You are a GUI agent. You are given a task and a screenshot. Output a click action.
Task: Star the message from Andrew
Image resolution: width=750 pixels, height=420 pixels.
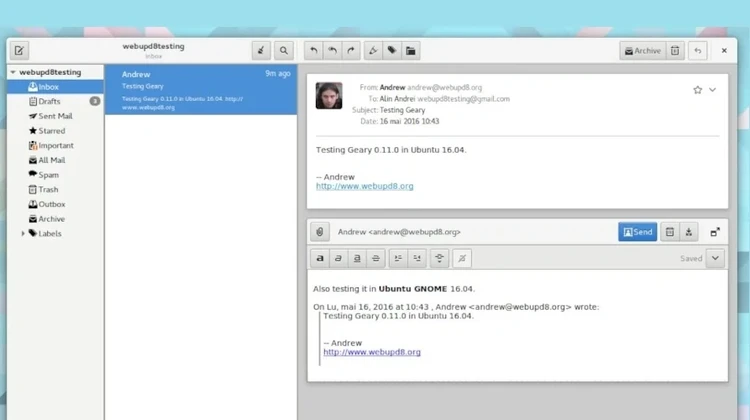(697, 90)
